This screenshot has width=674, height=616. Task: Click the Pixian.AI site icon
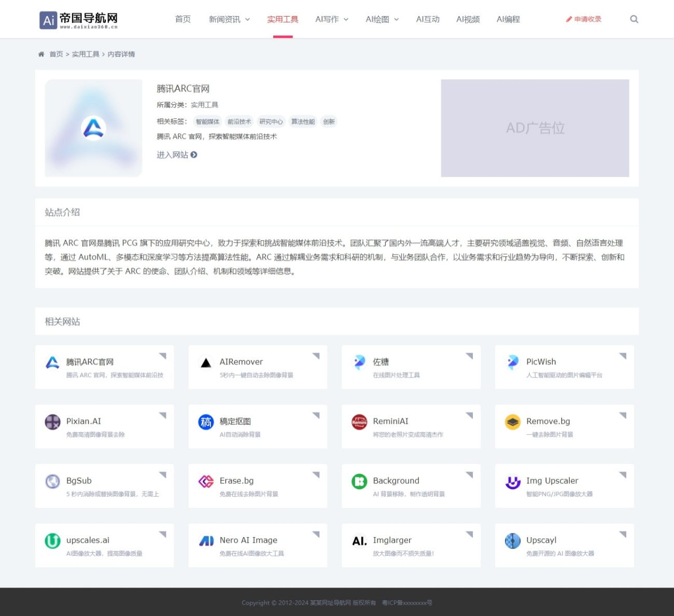coord(52,422)
